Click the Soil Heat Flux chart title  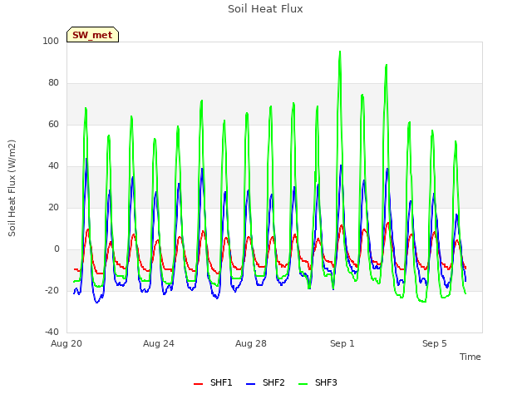[265, 9]
